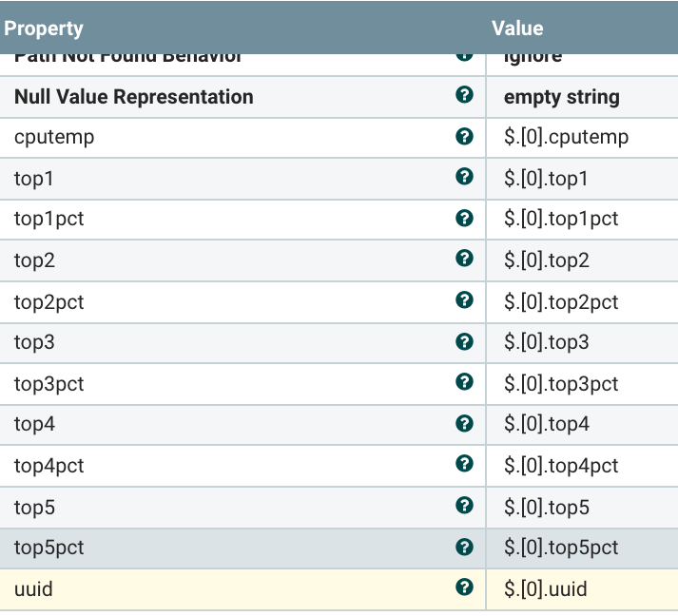The width and height of the screenshot is (678, 616).
Task: Click help icon for top1 property
Action: point(464,177)
